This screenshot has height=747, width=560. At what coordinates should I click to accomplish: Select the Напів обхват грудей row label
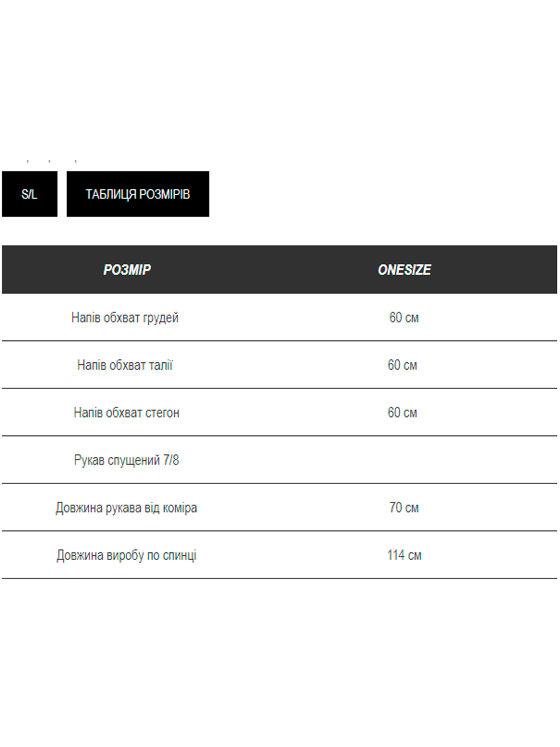[x=125, y=317]
